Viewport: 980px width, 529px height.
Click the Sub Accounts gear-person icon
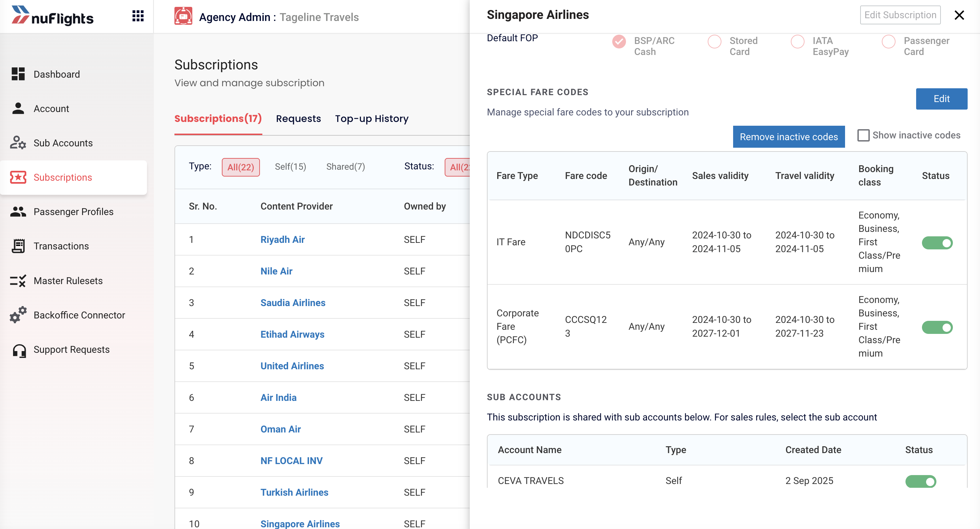[18, 143]
